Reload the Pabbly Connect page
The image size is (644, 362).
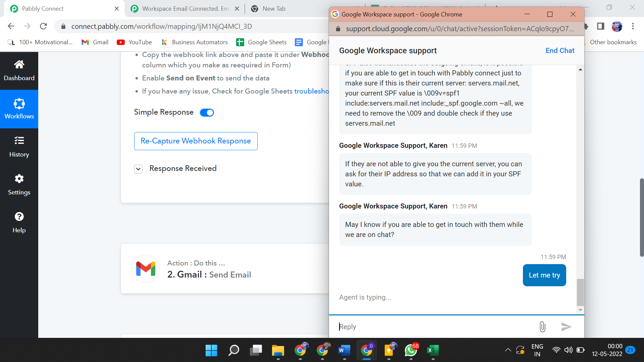point(43,26)
